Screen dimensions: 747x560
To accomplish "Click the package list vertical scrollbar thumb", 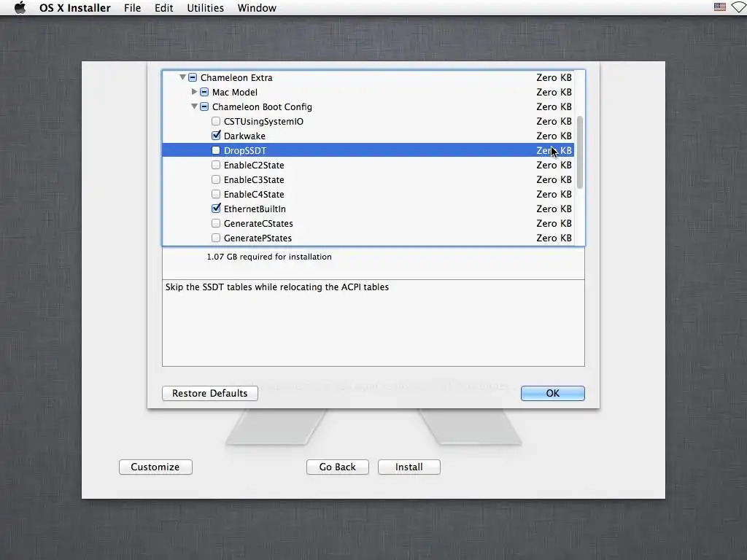I will click(579, 152).
